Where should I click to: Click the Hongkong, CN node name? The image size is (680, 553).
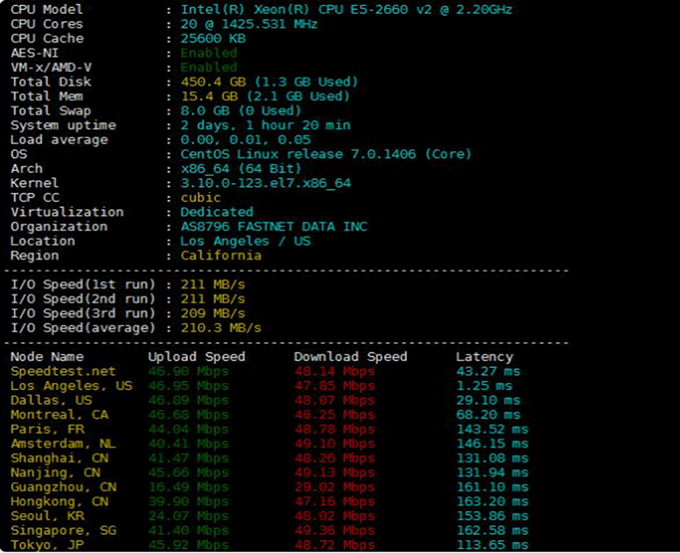[59, 501]
